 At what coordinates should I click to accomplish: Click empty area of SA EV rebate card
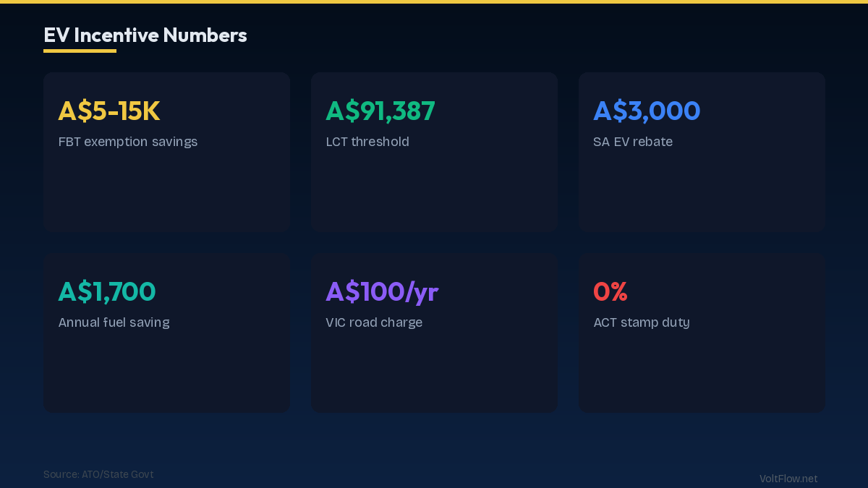click(x=702, y=192)
